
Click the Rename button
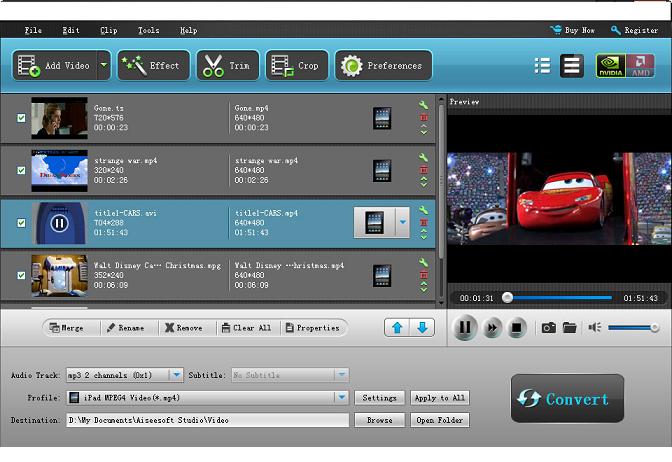point(125,328)
